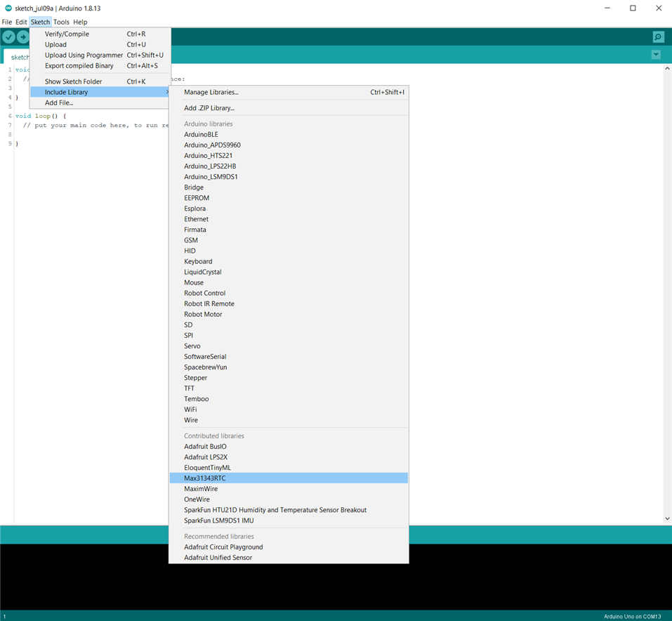This screenshot has width=672, height=621.
Task: Open Manage Libraries...
Action: tap(289, 92)
